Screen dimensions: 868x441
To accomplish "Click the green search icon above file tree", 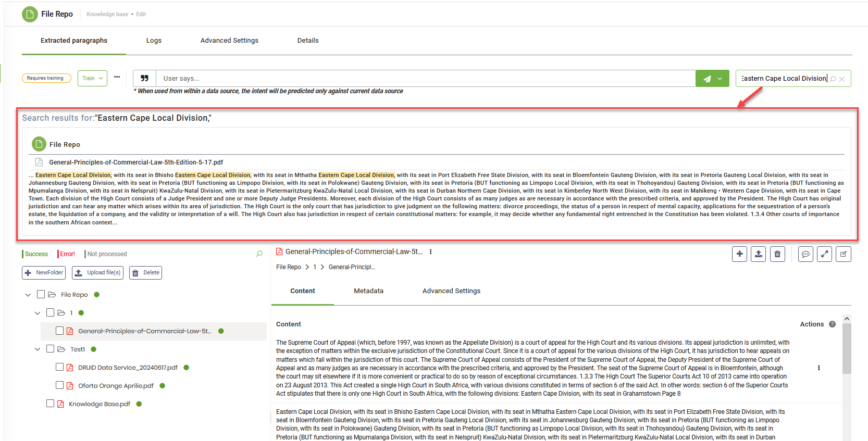I will tap(259, 254).
